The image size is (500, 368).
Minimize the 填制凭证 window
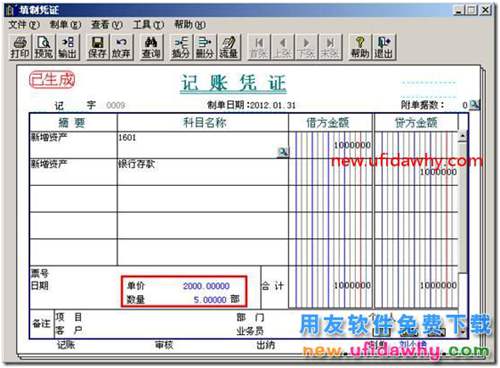pos(460,10)
